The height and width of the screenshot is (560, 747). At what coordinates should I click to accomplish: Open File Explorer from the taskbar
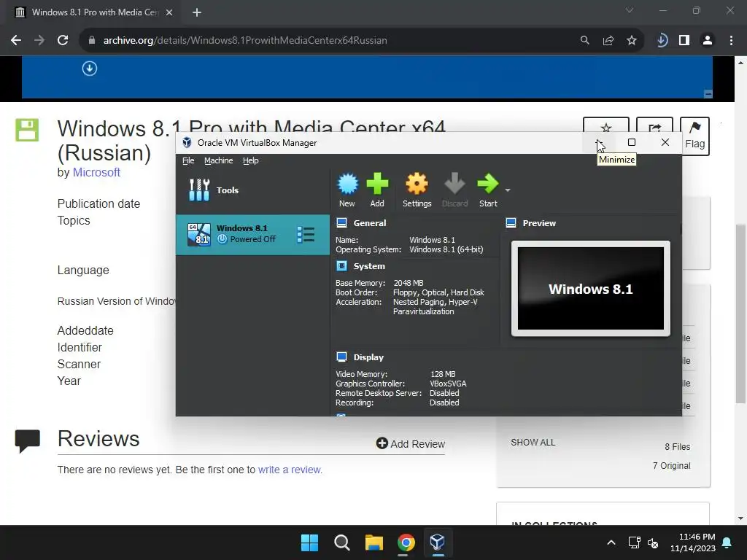[x=374, y=542]
